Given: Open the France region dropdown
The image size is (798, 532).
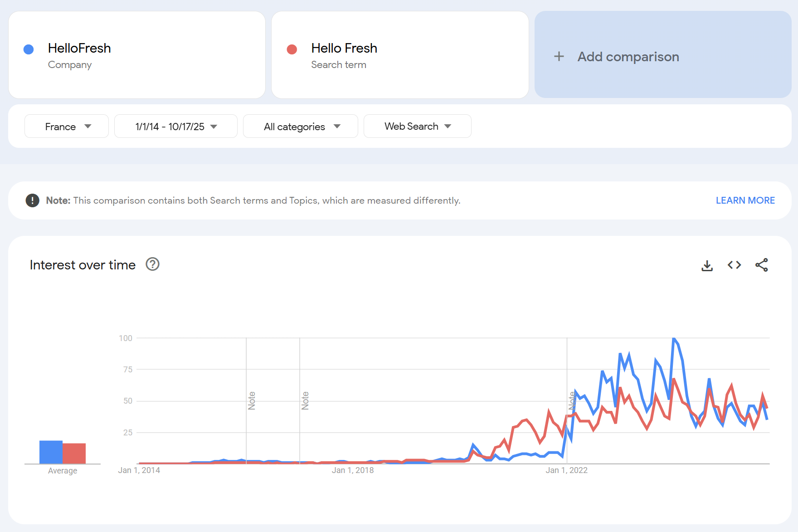Looking at the screenshot, I should point(67,127).
